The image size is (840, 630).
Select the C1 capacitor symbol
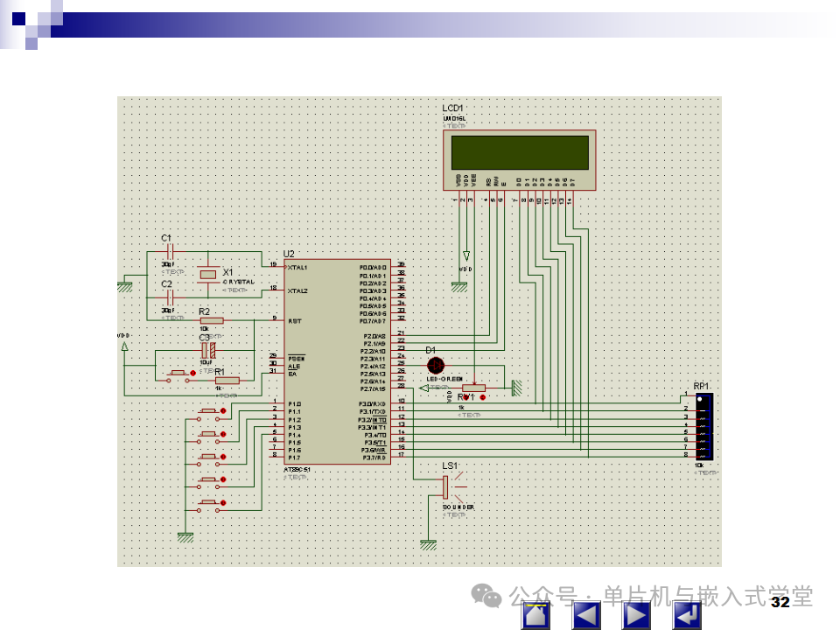pos(170,251)
